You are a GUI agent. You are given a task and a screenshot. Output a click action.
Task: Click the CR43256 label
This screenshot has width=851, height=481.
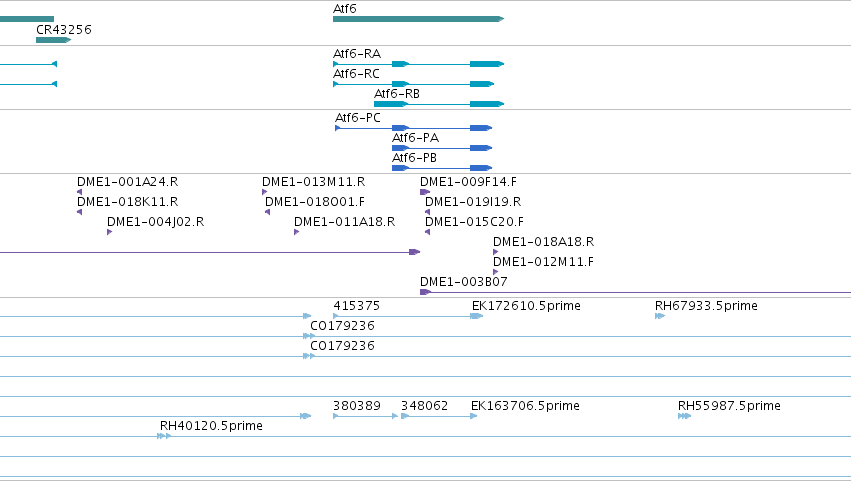coord(63,30)
